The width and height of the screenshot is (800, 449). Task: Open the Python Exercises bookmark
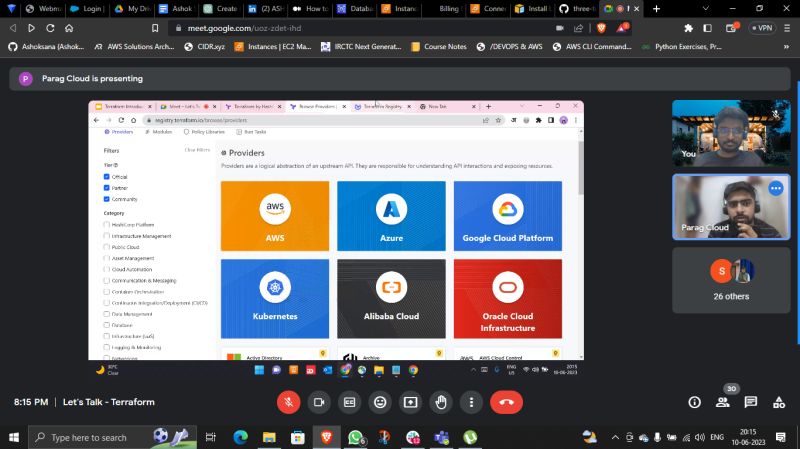[682, 46]
